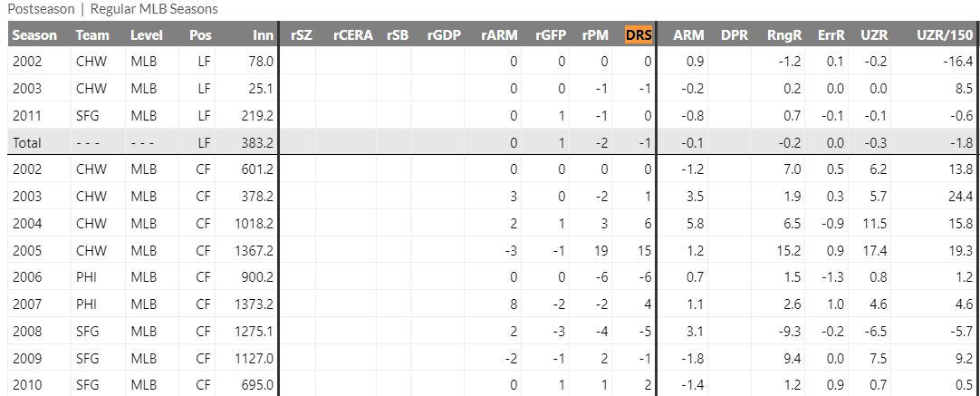Sort by the Pos column header

pyautogui.click(x=200, y=35)
